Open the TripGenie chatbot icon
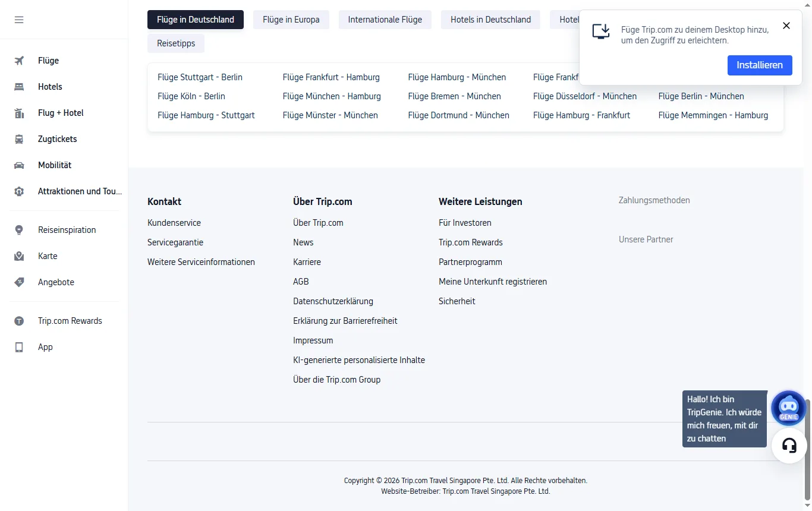 (789, 408)
